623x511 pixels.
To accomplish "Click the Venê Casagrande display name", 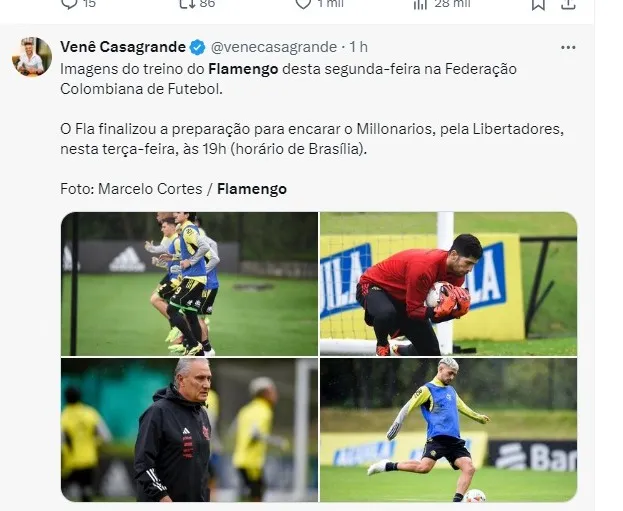I will [x=123, y=47].
